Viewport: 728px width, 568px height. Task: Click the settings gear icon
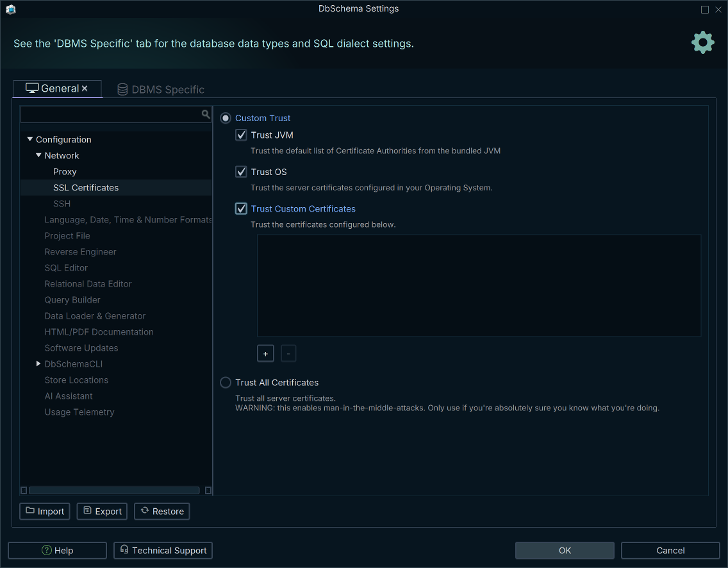pyautogui.click(x=702, y=43)
